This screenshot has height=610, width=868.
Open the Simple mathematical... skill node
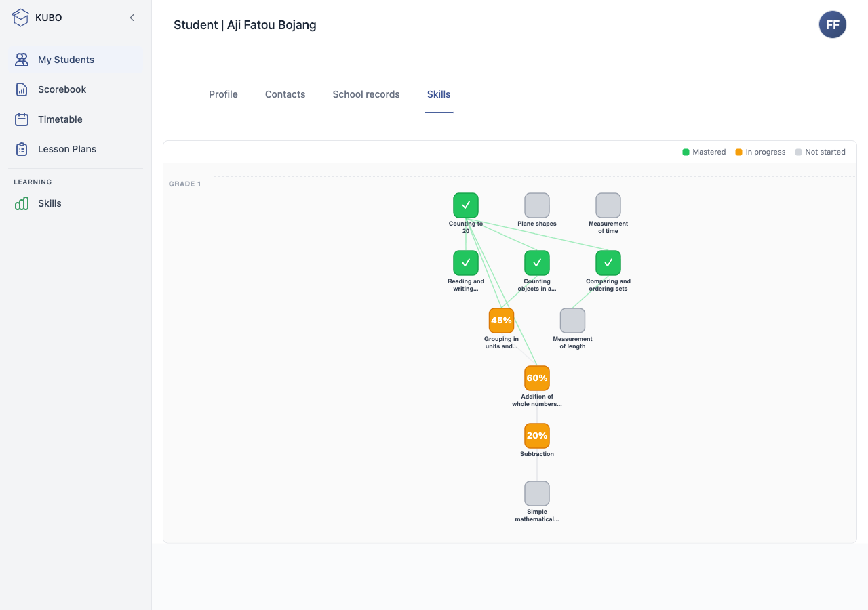pos(537,493)
